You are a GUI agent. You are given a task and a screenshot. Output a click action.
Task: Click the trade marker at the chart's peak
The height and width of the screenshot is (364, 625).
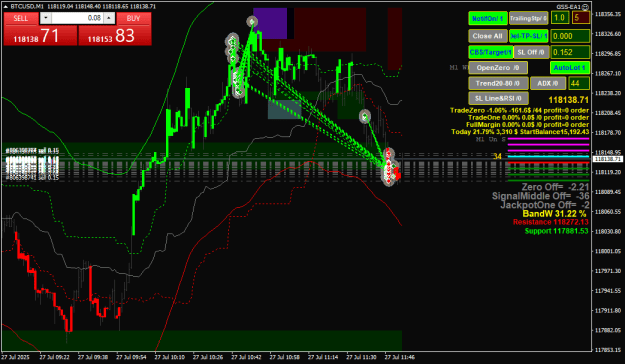pyautogui.click(x=252, y=22)
